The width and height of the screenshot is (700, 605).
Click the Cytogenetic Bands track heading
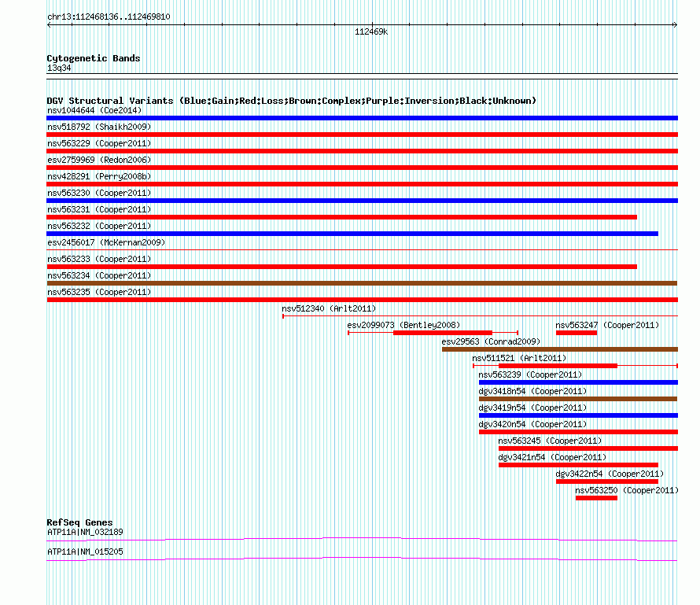[x=94, y=58]
